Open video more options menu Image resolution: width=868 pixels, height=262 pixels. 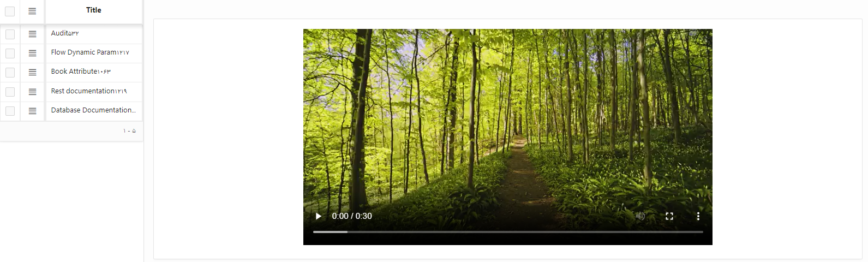698,216
